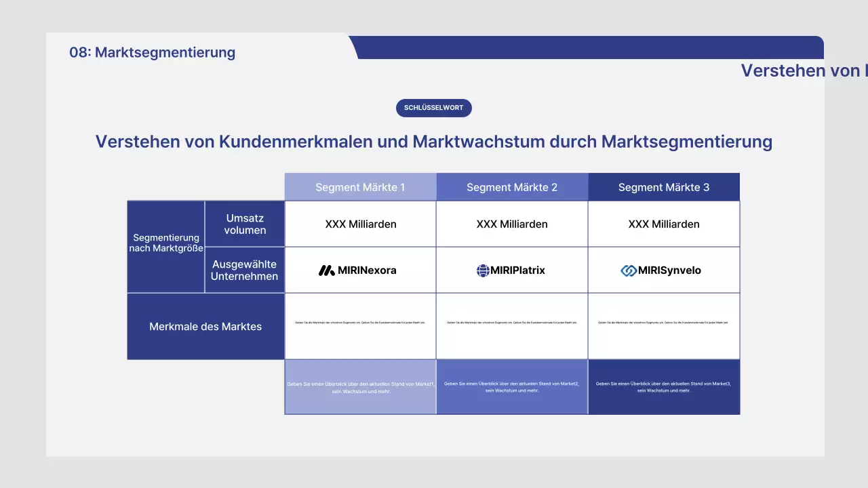868x488 pixels.
Task: Select the Umsatzvolumen row label
Action: pyautogui.click(x=245, y=224)
